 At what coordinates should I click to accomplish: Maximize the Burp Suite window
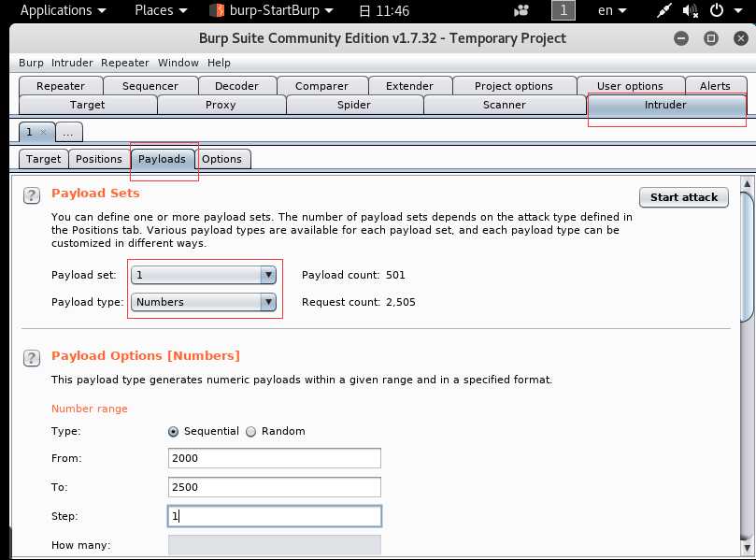click(711, 38)
